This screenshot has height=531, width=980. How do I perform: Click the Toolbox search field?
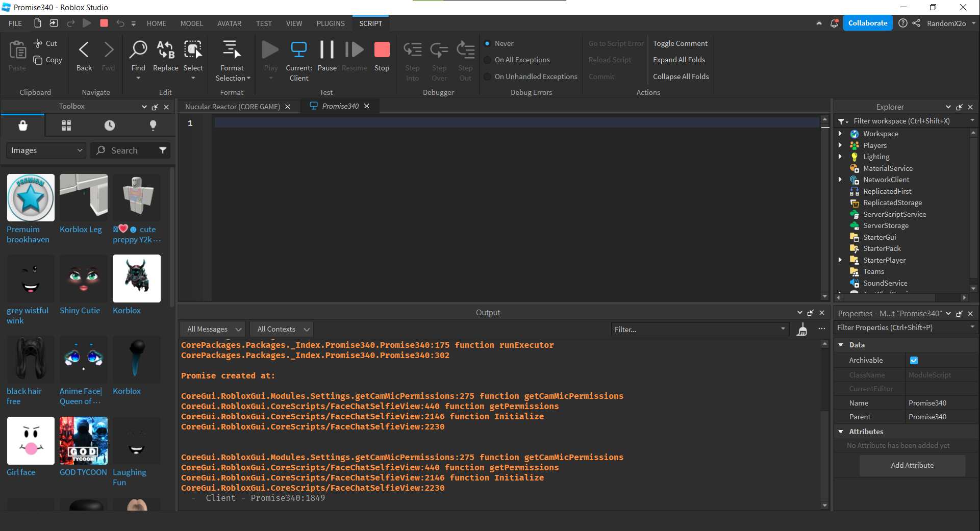[131, 150]
